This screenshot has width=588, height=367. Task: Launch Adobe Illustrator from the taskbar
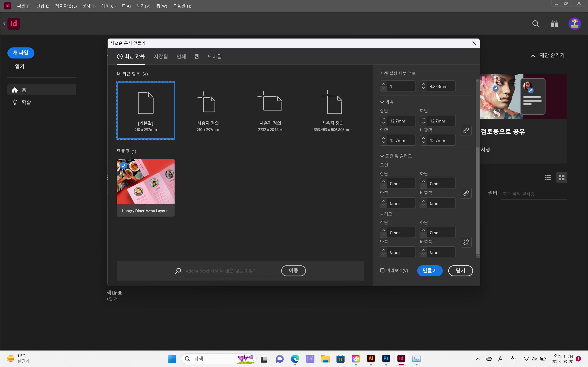tap(371, 359)
